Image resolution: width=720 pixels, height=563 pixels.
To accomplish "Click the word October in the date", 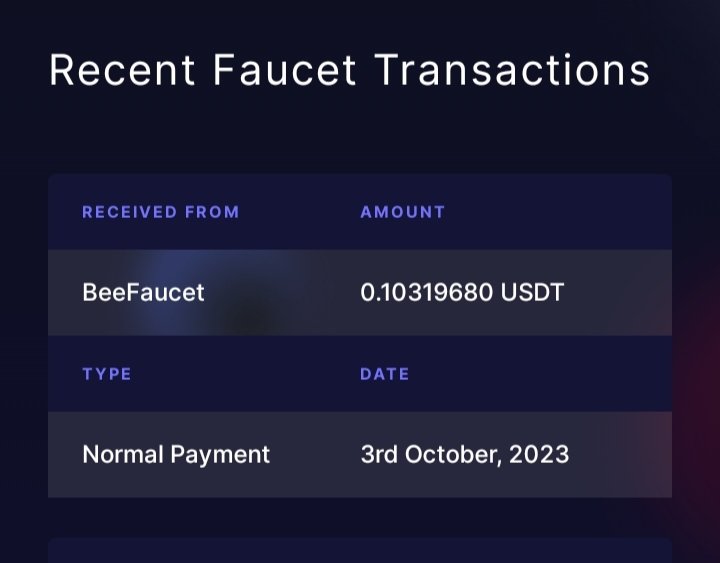I will click(450, 455).
